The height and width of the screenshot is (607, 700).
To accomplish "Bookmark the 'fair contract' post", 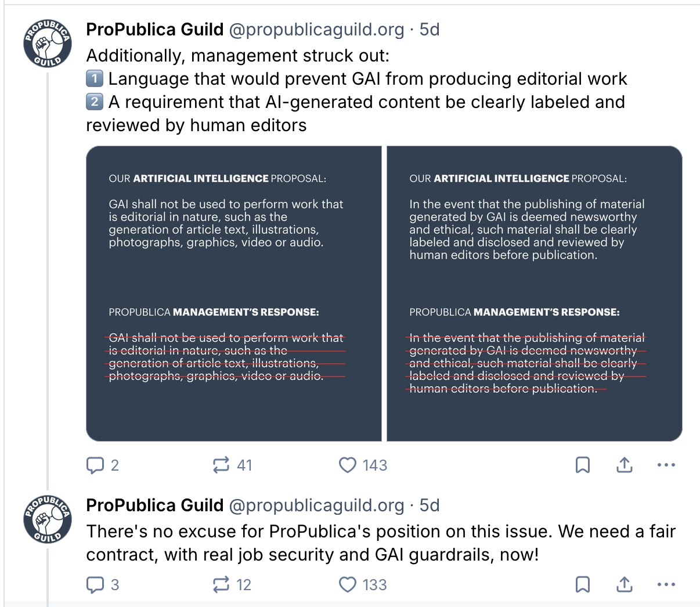I will coord(583,585).
